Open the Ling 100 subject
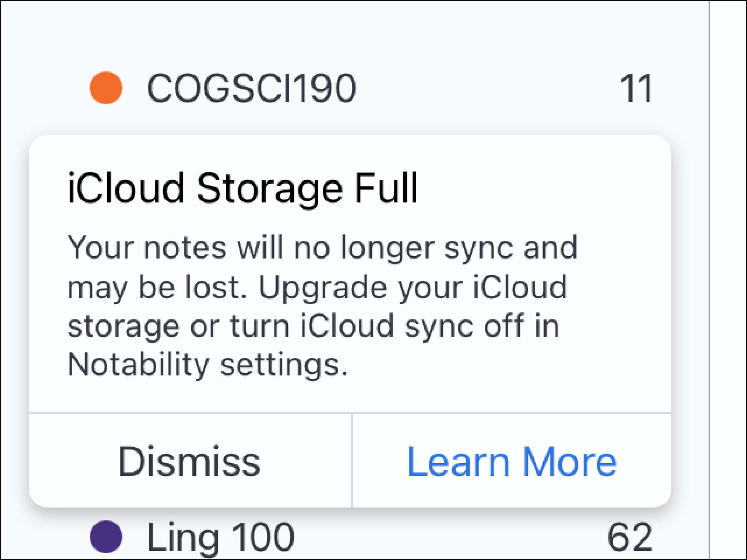Viewport: 747px width, 560px height. pyautogui.click(x=220, y=537)
